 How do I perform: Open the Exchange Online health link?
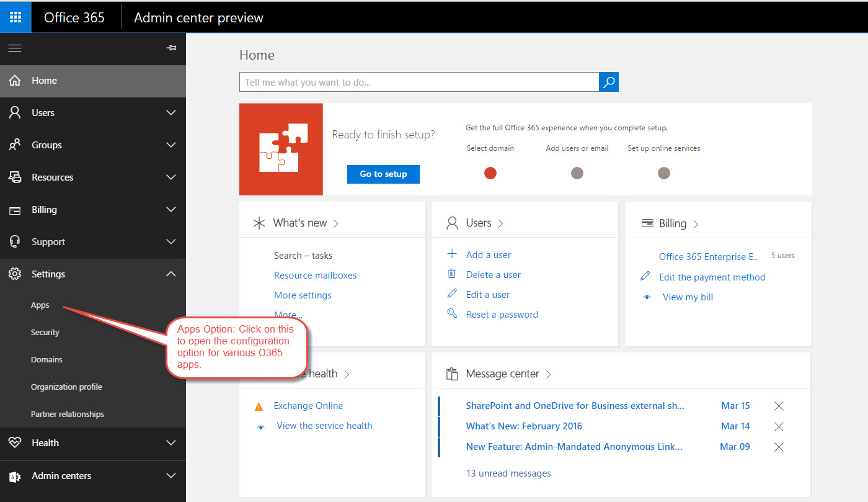tap(308, 406)
